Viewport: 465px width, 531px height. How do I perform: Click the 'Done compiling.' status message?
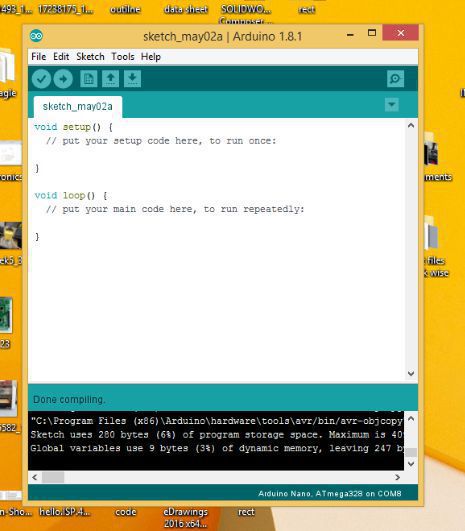tap(69, 399)
